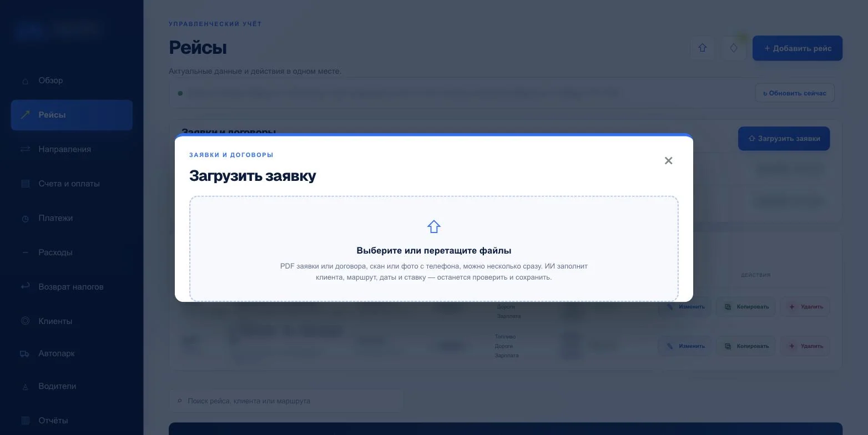Click the upload icon button near the page title

tap(703, 48)
